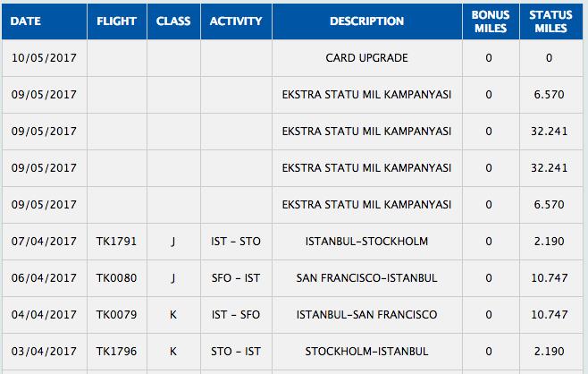Click the STATUS MILES column header
The height and width of the screenshot is (374, 588).
pyautogui.click(x=550, y=21)
